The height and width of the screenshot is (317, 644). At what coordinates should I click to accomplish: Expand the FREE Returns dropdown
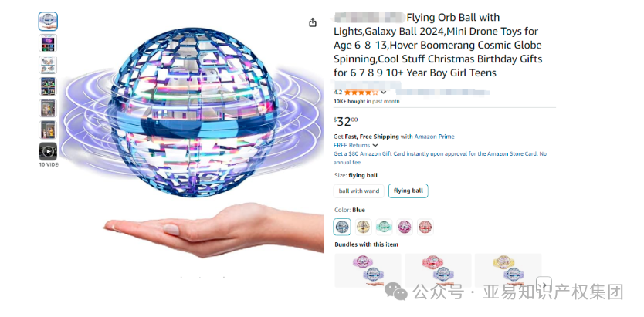(356, 145)
